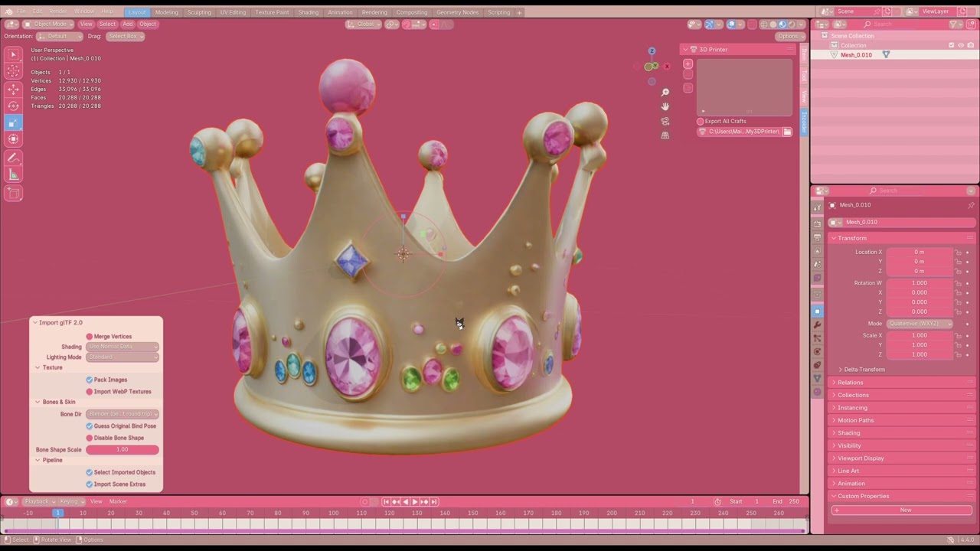Toggle Pack Images checkbox
This screenshot has height=551, width=980.
90,380
